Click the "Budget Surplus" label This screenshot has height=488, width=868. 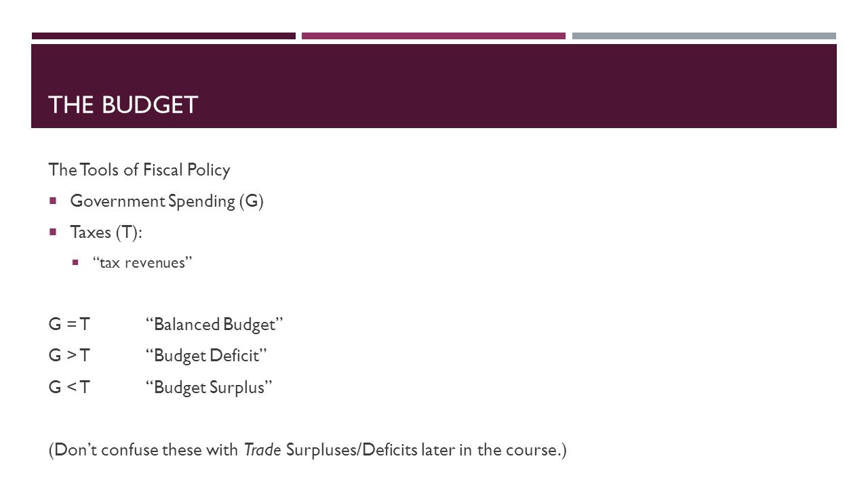point(210,388)
